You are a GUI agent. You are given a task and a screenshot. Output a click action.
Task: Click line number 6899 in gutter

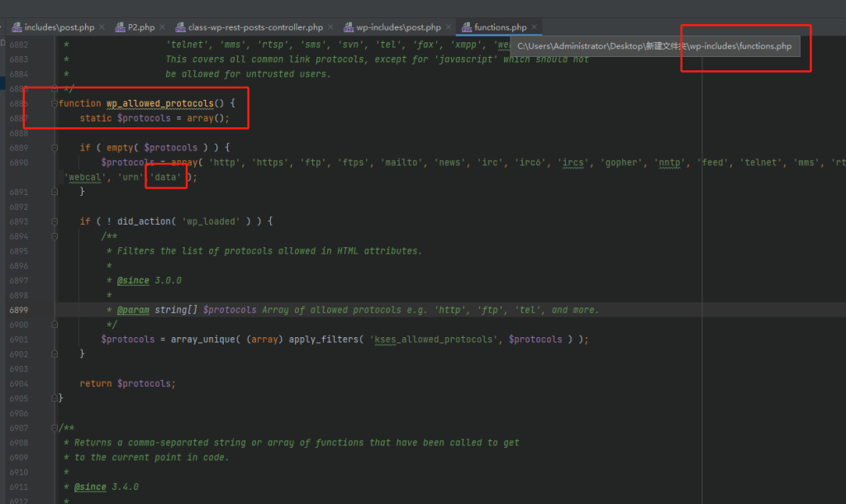(18, 310)
